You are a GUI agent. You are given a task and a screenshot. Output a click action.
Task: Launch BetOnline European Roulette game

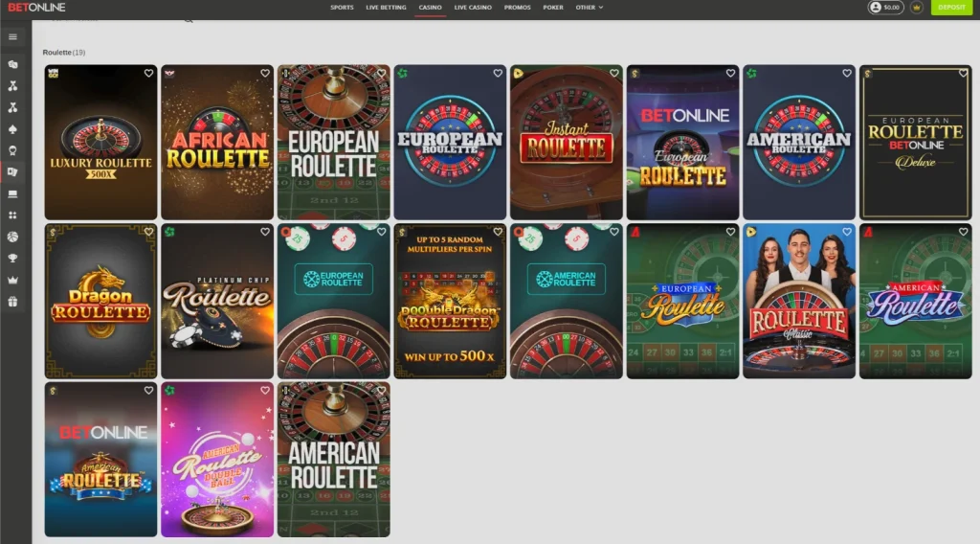[x=682, y=143]
